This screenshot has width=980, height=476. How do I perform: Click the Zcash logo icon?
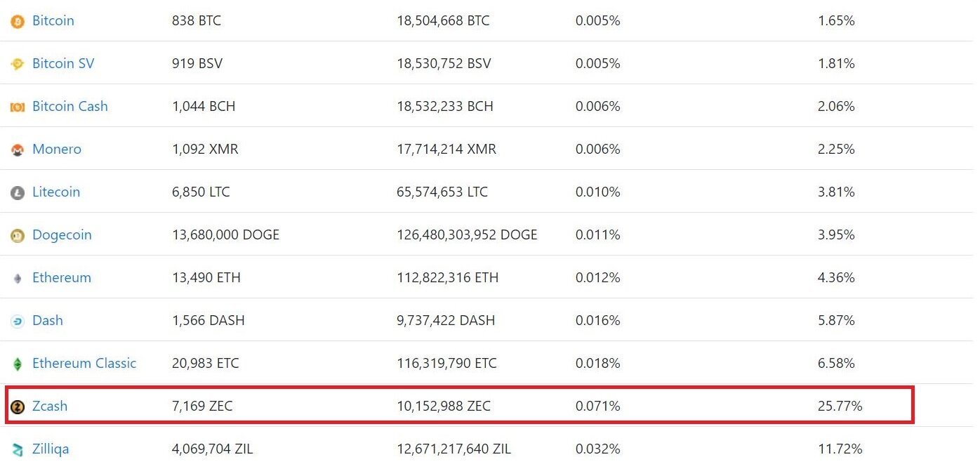tap(18, 406)
